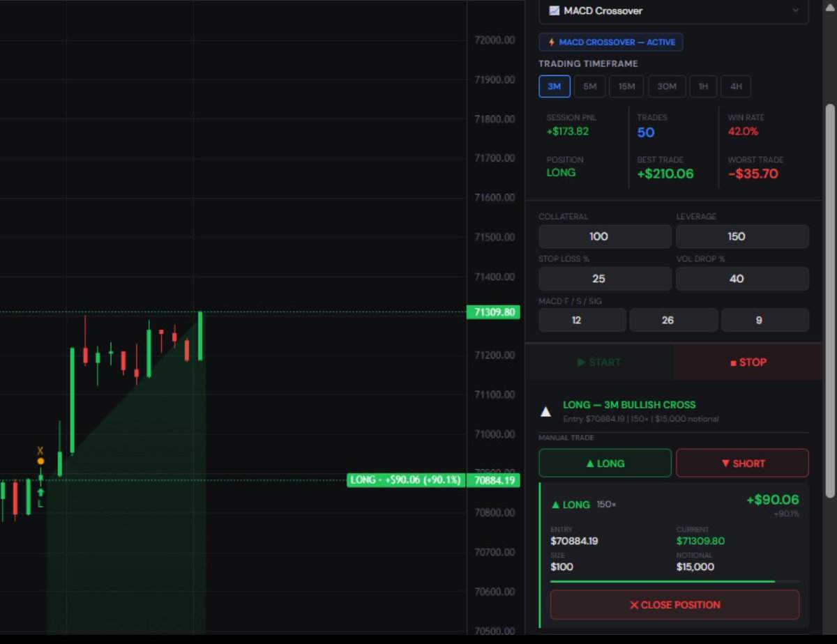The height and width of the screenshot is (644, 837).
Task: Click the position card entry price $70884.19
Action: (x=574, y=541)
